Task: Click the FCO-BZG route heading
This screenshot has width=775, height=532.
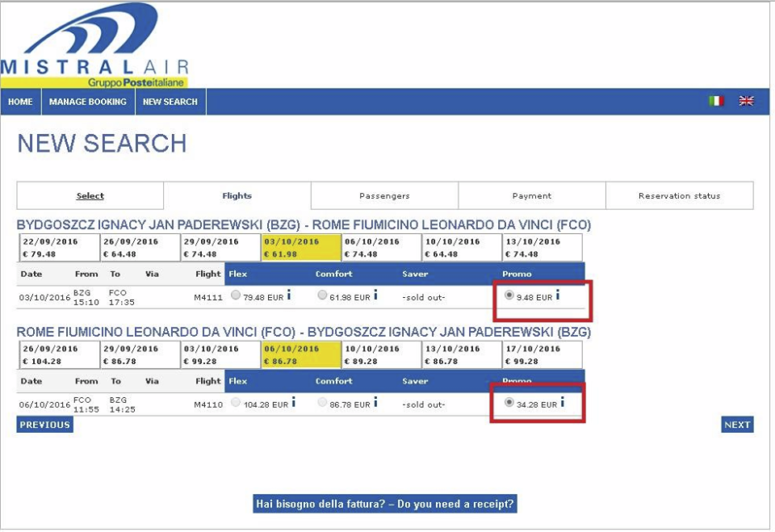Action: (x=304, y=332)
